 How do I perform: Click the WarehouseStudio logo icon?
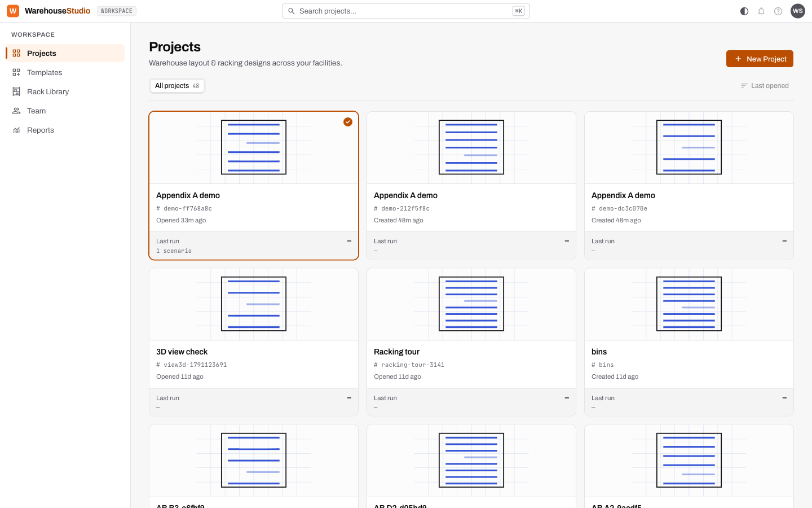pos(13,11)
